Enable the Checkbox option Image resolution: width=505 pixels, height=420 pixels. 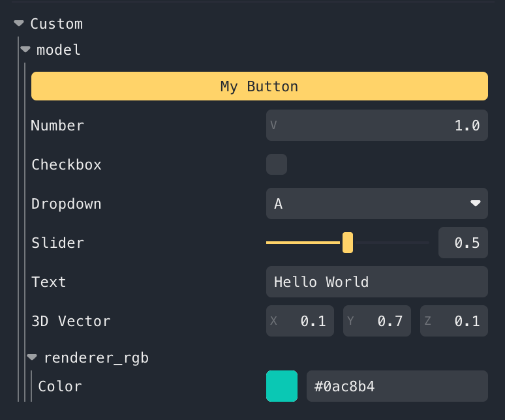(x=277, y=164)
